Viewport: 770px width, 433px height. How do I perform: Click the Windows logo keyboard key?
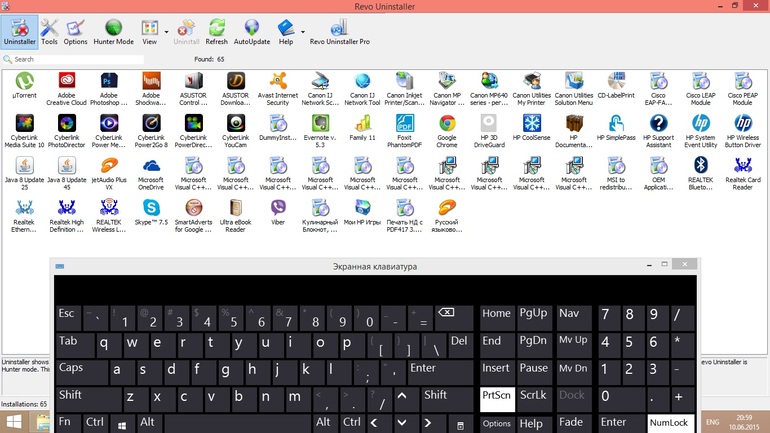(122, 423)
